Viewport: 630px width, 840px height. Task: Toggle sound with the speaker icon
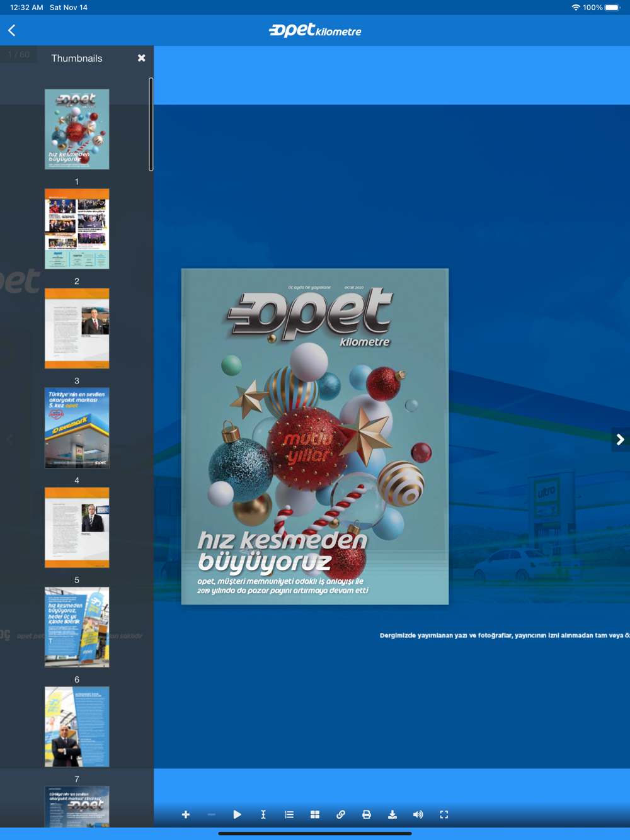[418, 815]
